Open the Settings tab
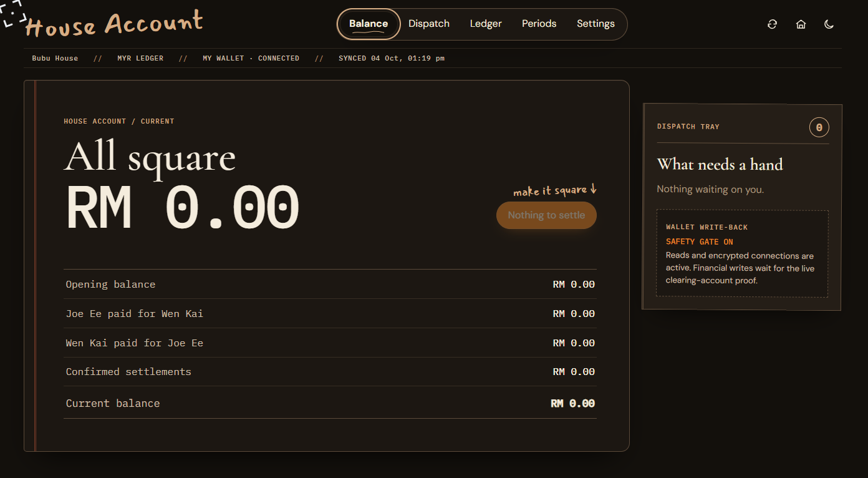Screen dimensions: 868x478 [x=596, y=24]
